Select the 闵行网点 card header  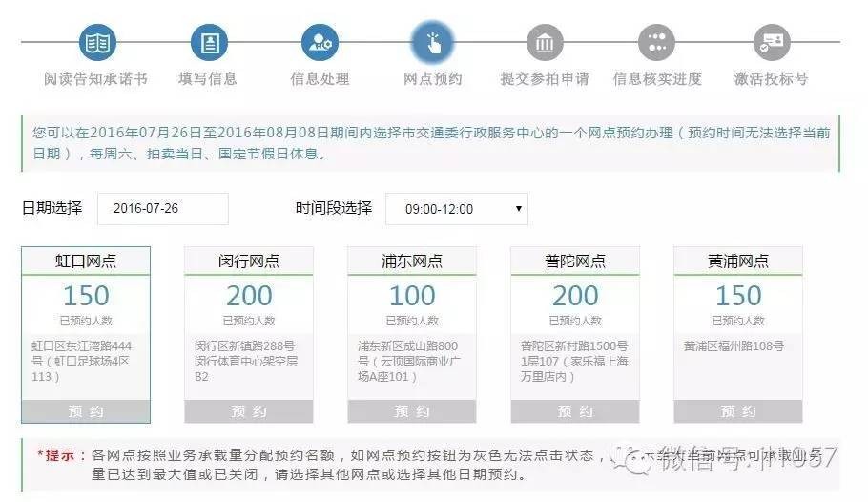click(249, 261)
